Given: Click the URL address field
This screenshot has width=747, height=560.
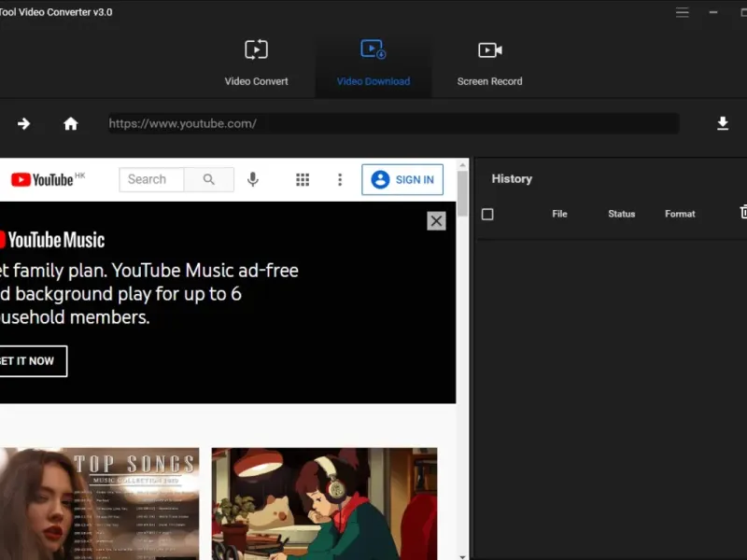Looking at the screenshot, I should [392, 124].
